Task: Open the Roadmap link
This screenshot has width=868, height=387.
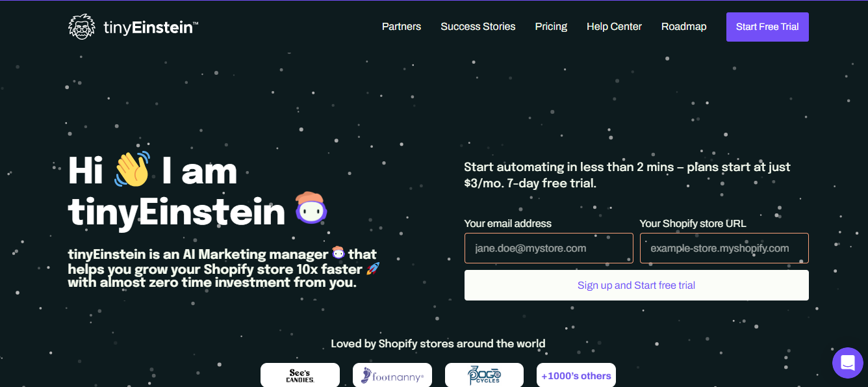Action: (683, 27)
